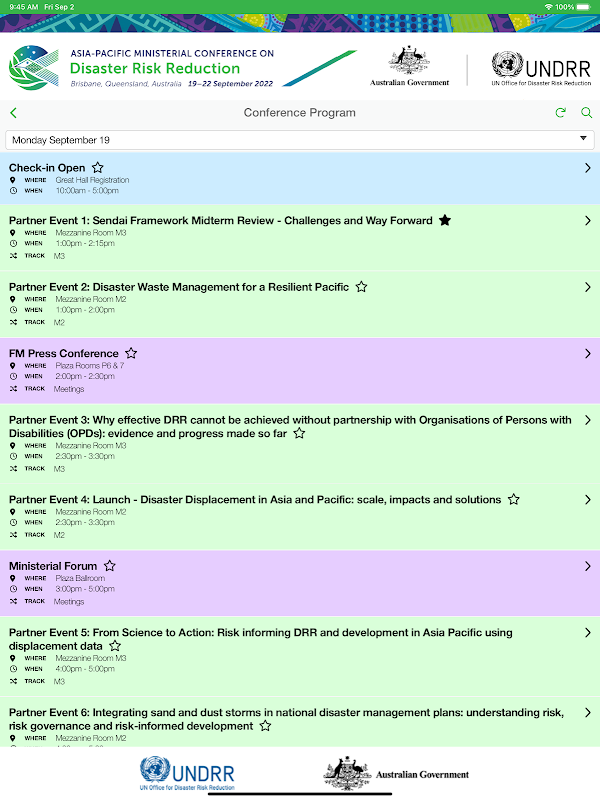Screen dimensions: 600x800
Task: Star Partner Event 5 Science to Action
Action: coord(115,646)
